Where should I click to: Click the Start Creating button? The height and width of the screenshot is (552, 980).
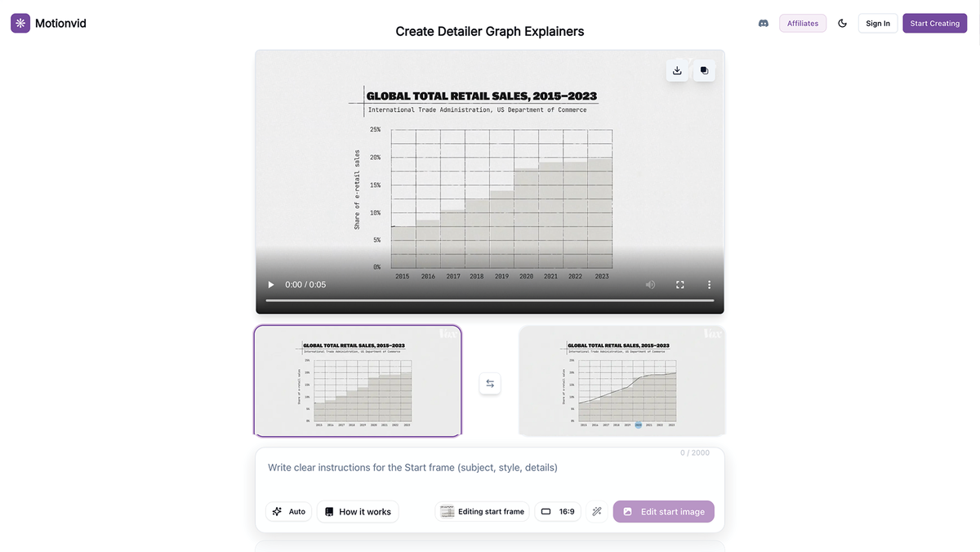click(x=934, y=23)
